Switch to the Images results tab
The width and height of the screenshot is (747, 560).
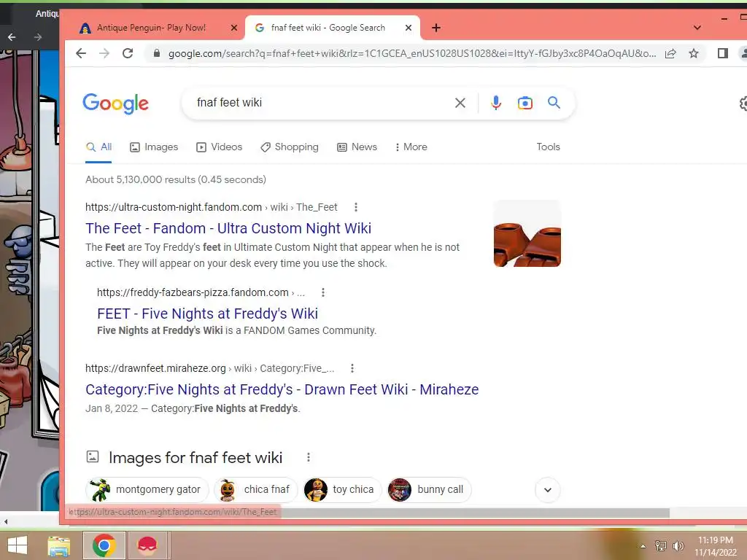click(x=154, y=147)
